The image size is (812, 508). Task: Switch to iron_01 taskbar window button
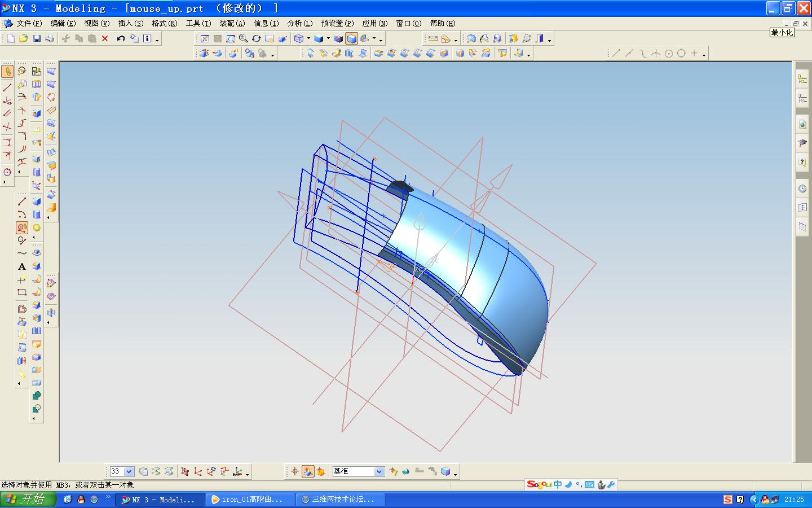250,500
